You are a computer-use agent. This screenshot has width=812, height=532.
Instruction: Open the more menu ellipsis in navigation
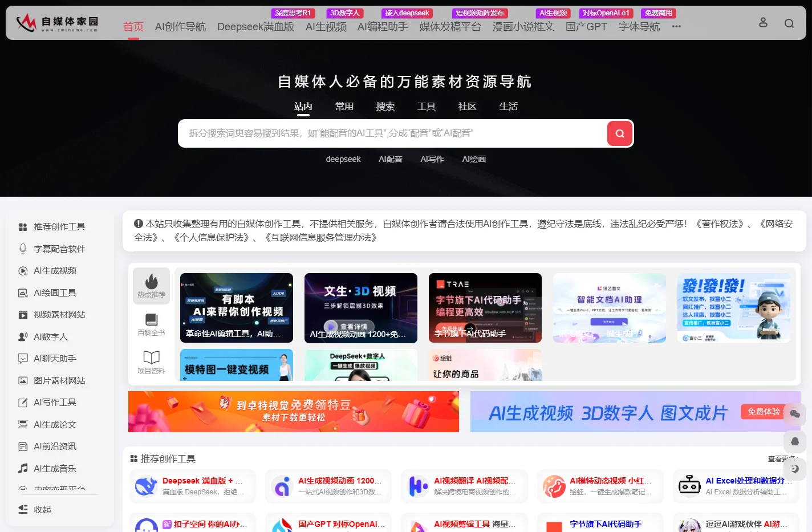[x=676, y=27]
